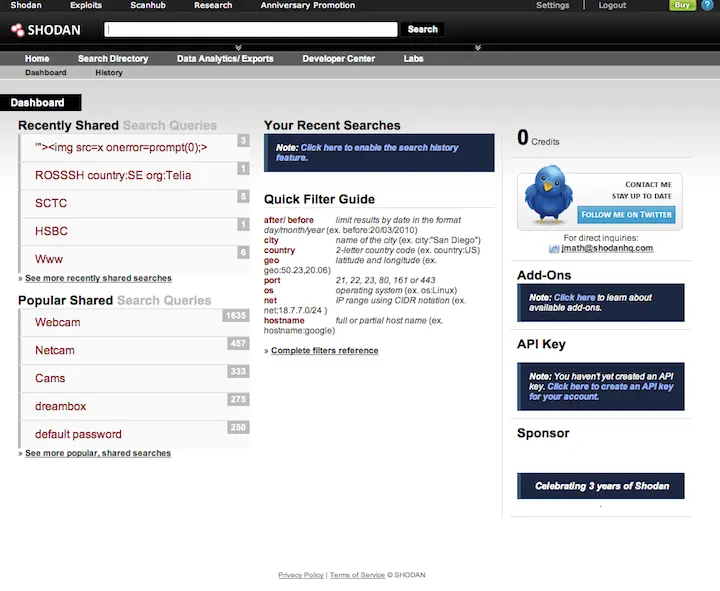Open the help question mark icon

coord(707,5)
